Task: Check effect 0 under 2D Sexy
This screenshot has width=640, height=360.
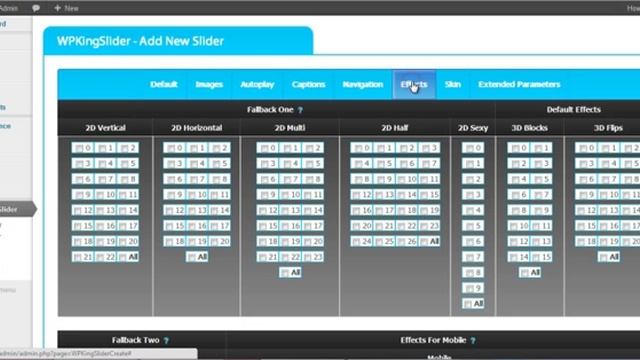Action: 470,148
